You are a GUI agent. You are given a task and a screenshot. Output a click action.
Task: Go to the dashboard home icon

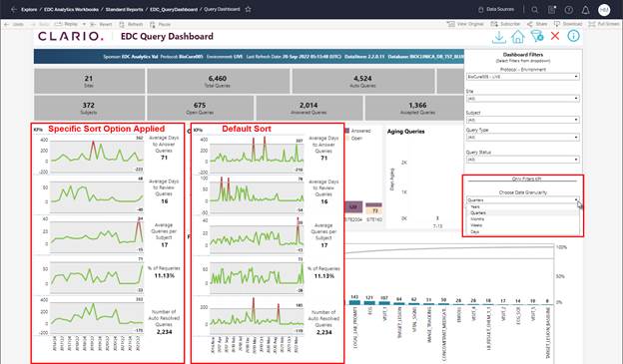click(x=518, y=37)
